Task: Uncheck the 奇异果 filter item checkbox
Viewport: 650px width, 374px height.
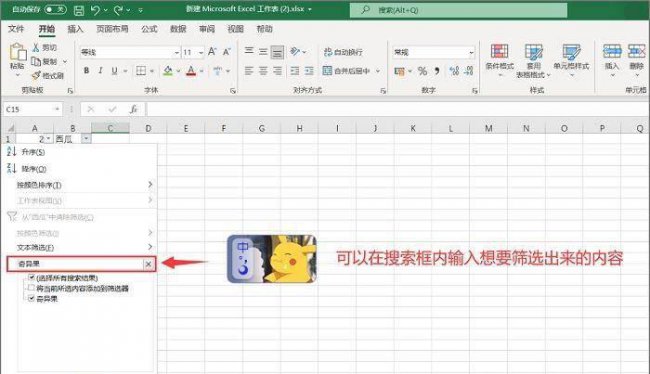Action: (32, 298)
